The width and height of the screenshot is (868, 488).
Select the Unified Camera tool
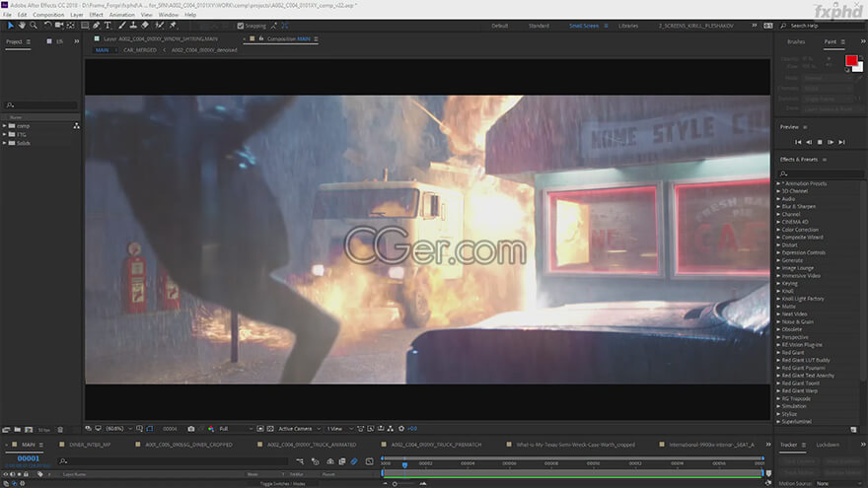58,26
